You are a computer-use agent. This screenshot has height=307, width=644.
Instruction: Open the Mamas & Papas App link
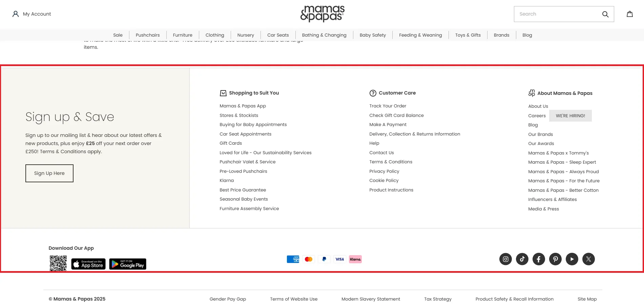click(x=243, y=106)
